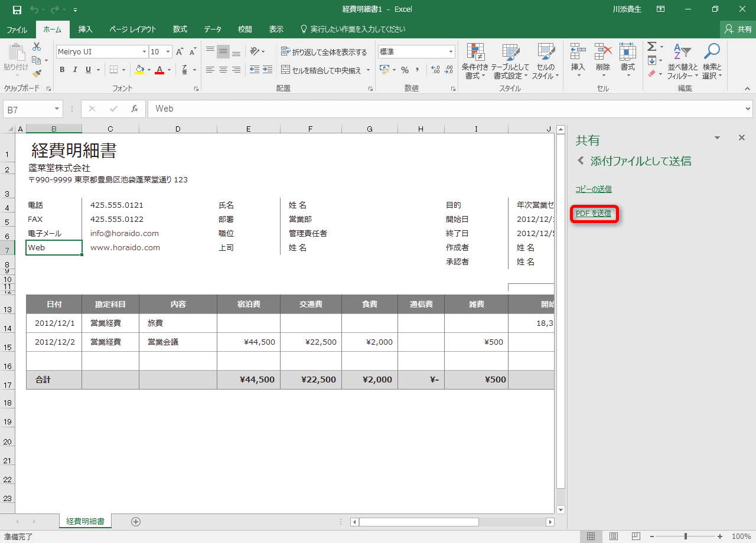Click the Format Painter brush icon
Viewport: 756px width, 543px height.
[x=37, y=74]
